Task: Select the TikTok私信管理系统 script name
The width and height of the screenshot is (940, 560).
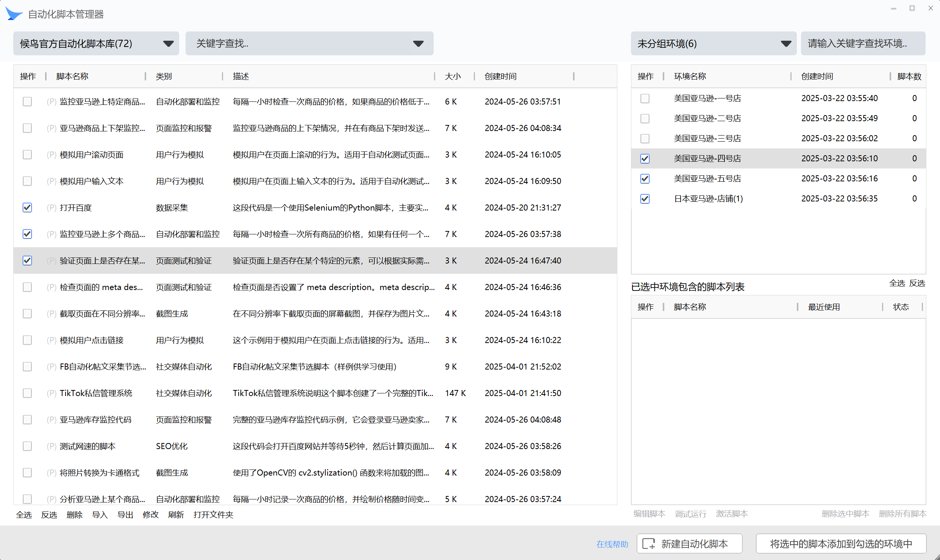Action: pyautogui.click(x=96, y=393)
